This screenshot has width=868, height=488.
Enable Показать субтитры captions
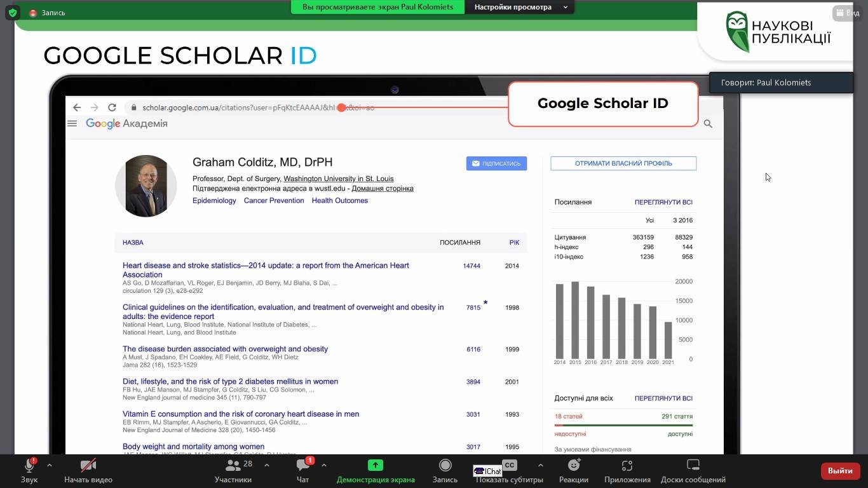point(510,471)
